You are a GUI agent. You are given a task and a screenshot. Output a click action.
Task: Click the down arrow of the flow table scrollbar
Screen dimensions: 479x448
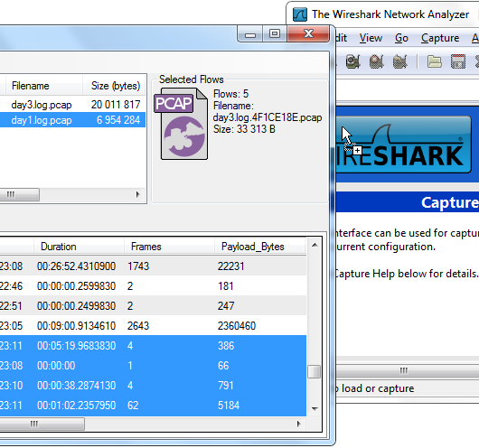pos(315,408)
